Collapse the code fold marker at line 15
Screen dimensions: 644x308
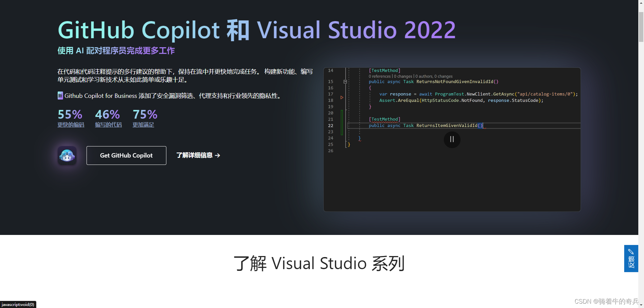[345, 82]
